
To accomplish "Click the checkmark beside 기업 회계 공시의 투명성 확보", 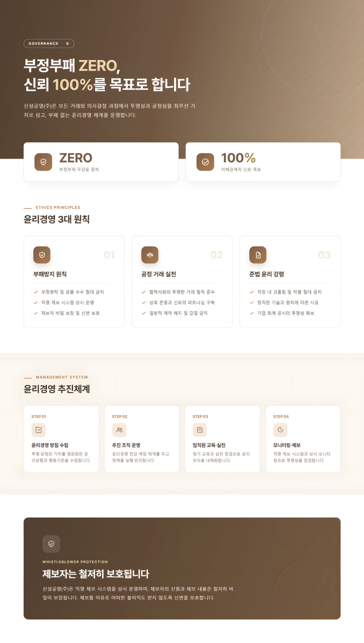I will coord(252,313).
